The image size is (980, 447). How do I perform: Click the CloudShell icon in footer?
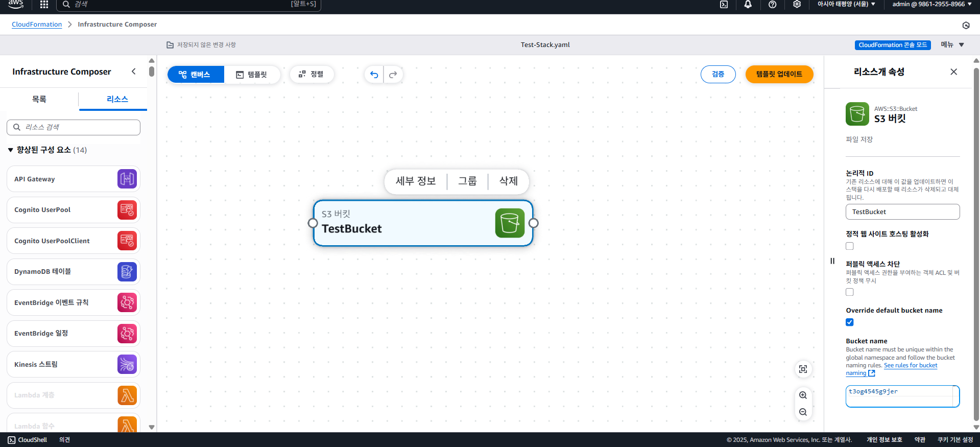[11, 440]
